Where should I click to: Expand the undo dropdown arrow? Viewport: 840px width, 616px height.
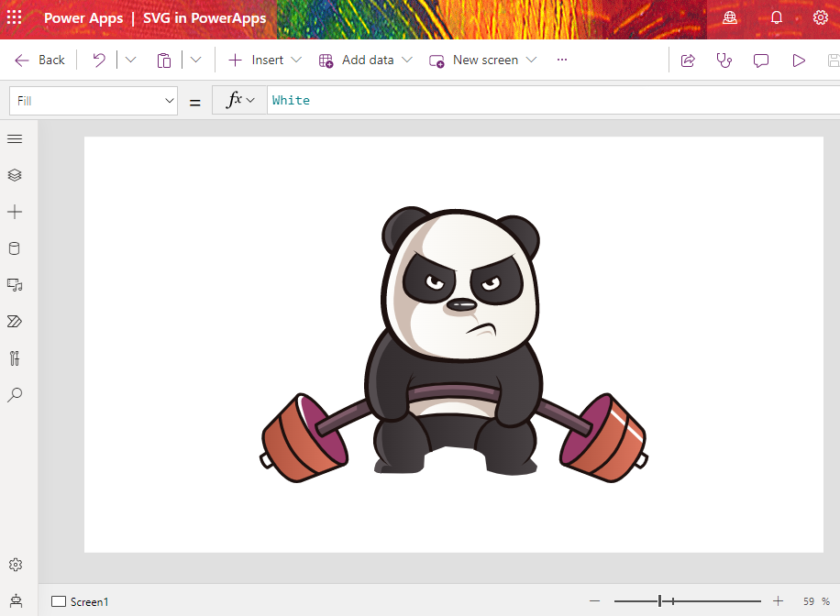click(x=131, y=60)
